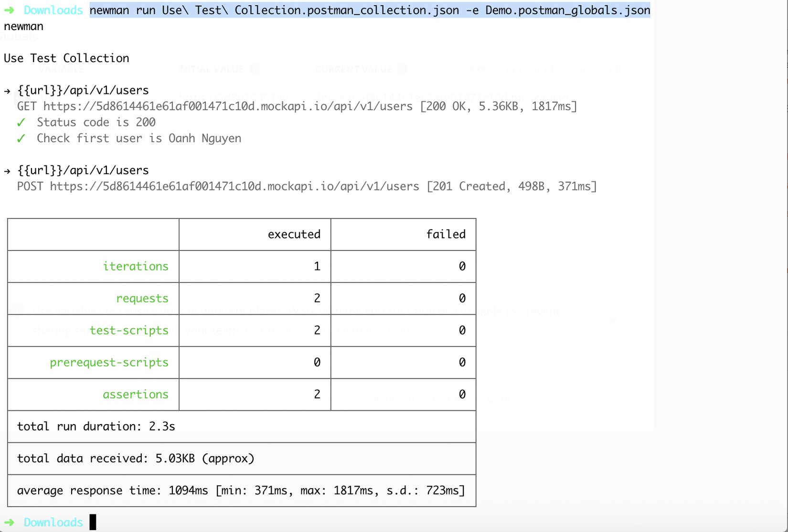Click the failed count in the test-scripts row
The image size is (788, 532).
coord(462,330)
